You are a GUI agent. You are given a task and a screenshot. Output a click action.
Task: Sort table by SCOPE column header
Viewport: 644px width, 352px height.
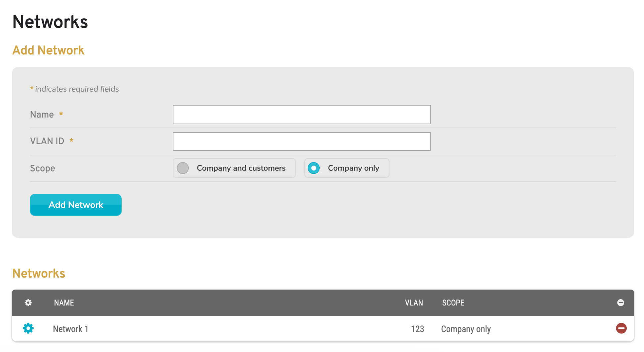click(453, 303)
